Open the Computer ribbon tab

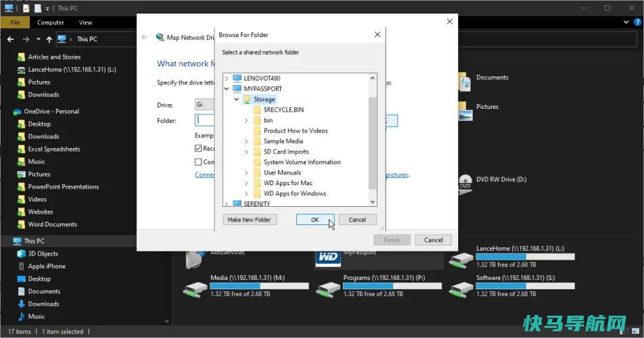(51, 22)
